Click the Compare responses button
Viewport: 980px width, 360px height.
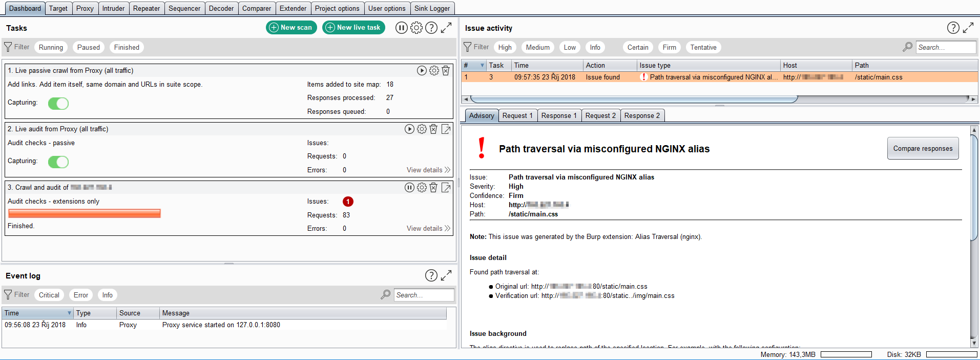(923, 149)
